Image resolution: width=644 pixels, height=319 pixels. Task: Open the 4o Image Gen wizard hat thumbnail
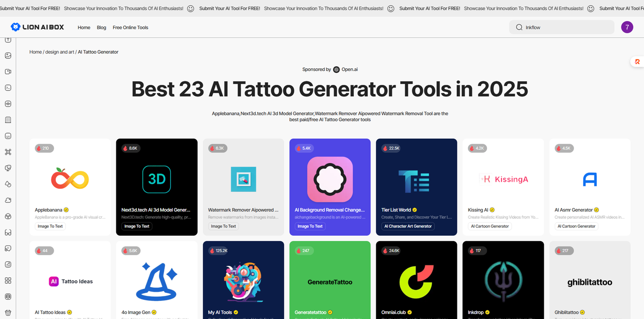[157, 281]
